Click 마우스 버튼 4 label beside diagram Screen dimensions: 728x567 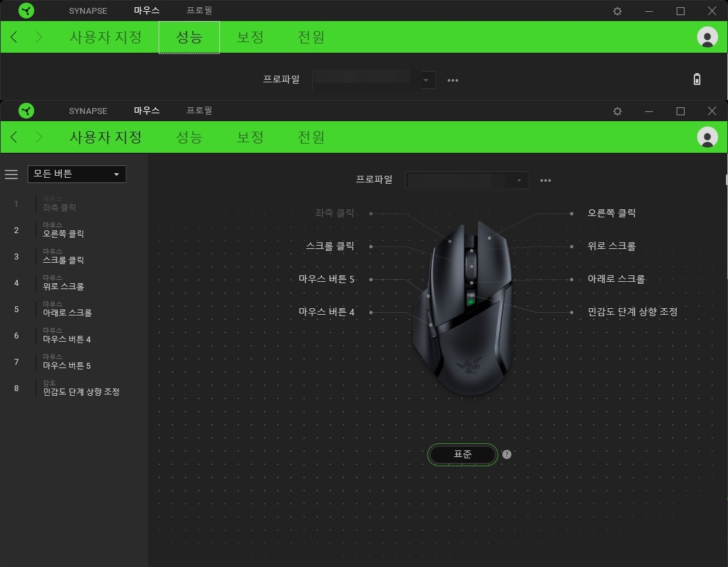(326, 312)
